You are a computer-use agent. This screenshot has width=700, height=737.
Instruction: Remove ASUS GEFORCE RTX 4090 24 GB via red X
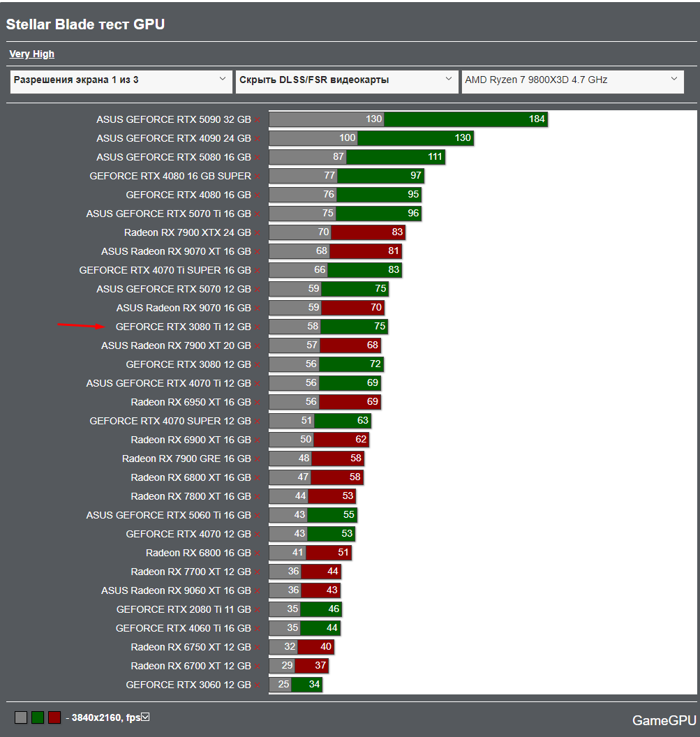pos(258,139)
